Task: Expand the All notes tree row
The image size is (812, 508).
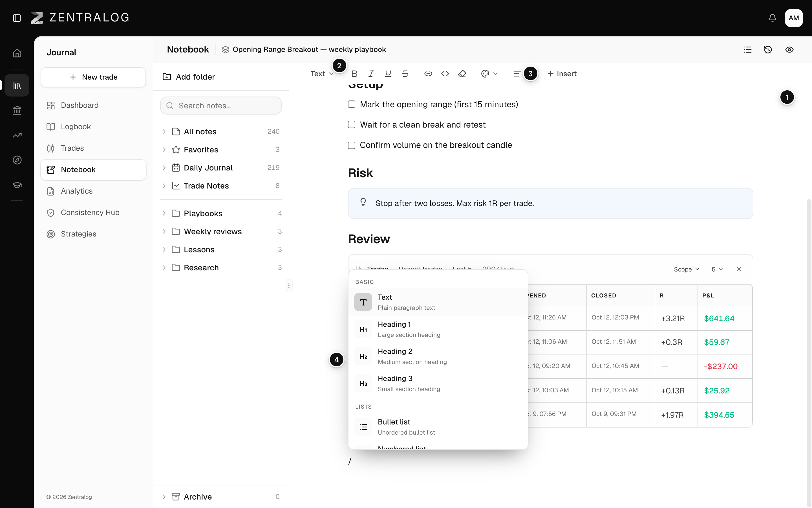Action: [164, 131]
